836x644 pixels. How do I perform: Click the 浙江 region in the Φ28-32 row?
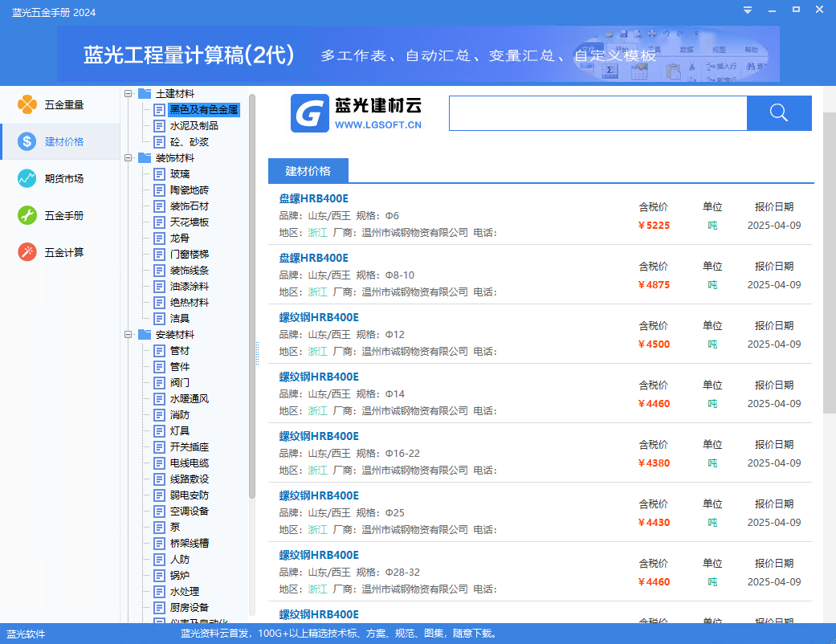pos(318,589)
